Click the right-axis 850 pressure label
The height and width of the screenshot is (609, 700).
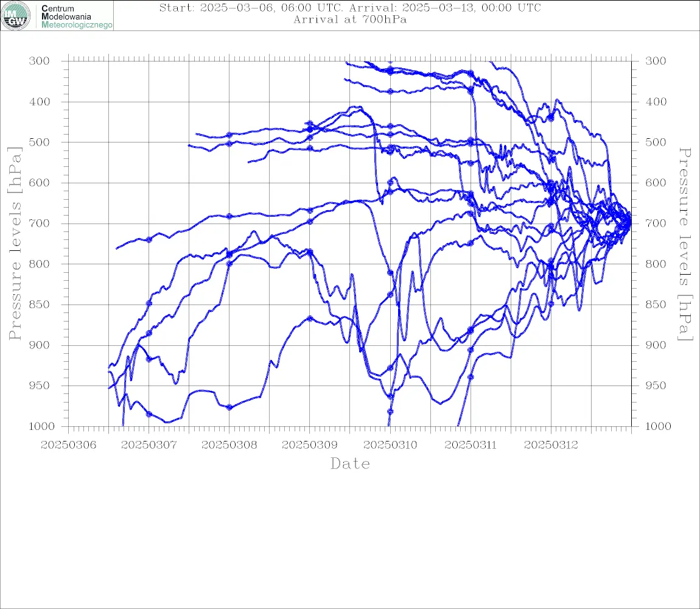pos(656,304)
